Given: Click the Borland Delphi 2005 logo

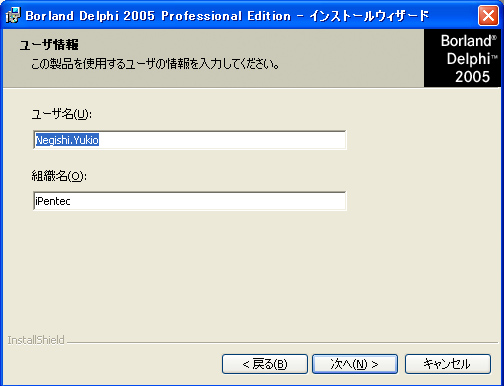Looking at the screenshot, I should [463, 58].
